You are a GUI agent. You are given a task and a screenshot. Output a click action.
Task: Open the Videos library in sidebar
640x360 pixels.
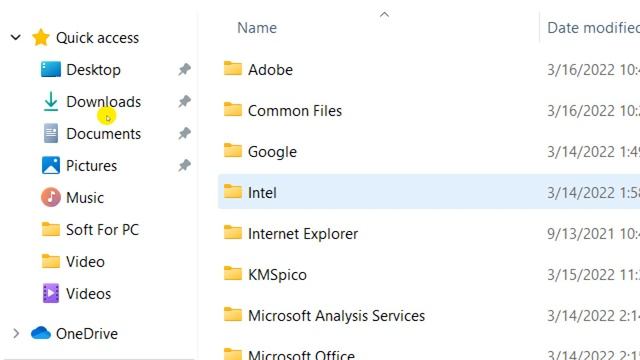click(89, 293)
